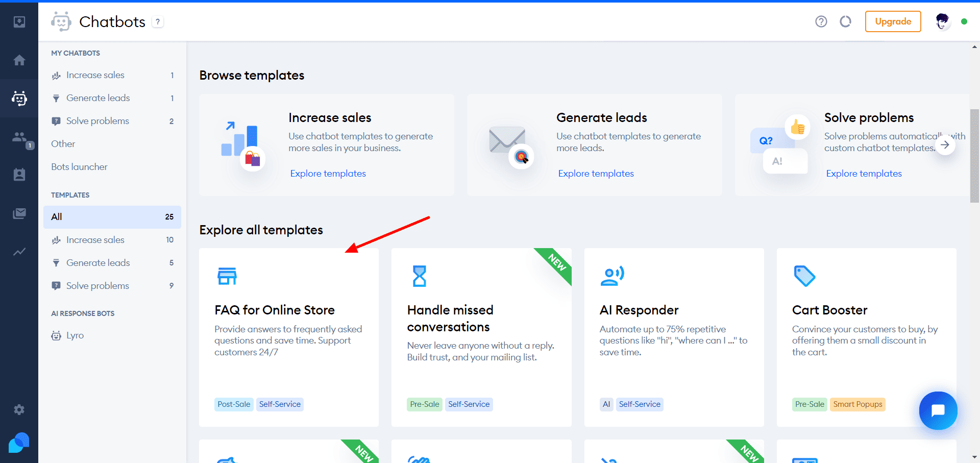980x463 pixels.
Task: Open the Chatbots icon in left sidebar
Action: [19, 98]
